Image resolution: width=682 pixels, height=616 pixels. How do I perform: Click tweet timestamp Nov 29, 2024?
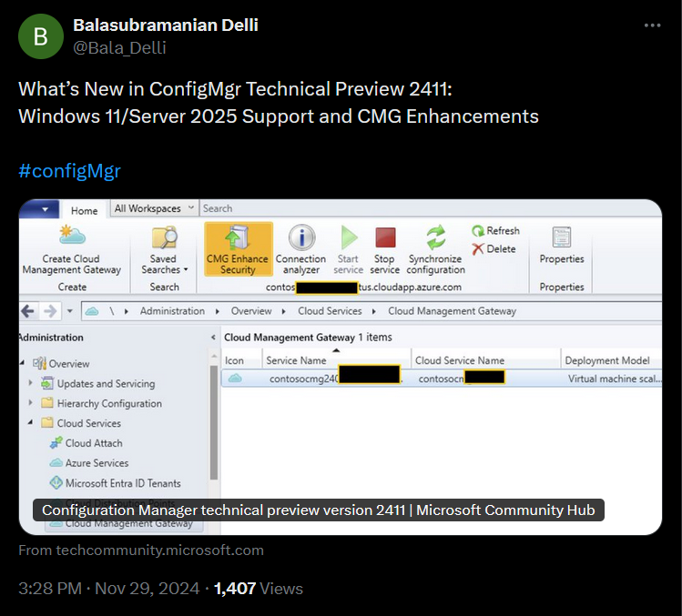[108, 589]
